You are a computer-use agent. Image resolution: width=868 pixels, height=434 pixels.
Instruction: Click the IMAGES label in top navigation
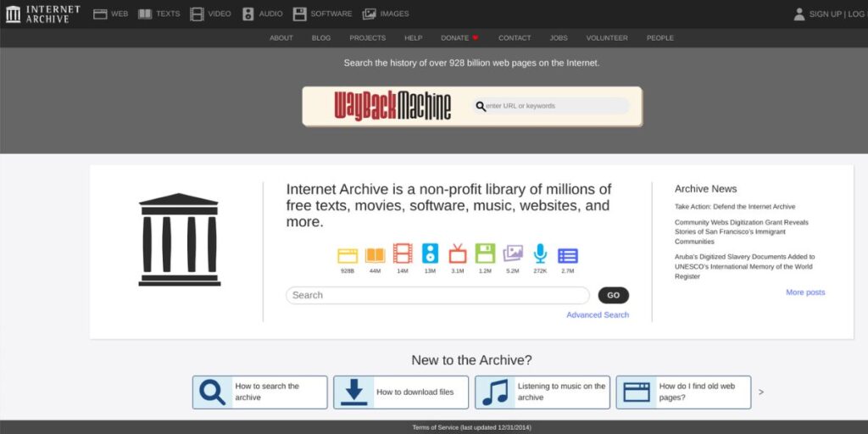[x=395, y=14]
